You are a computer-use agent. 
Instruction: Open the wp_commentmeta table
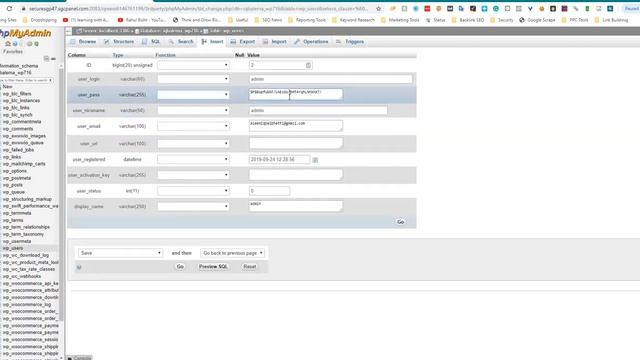point(22,122)
